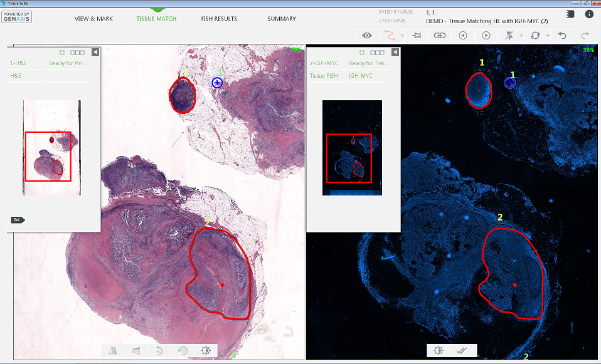This screenshot has height=364, width=601.
Task: Click the pin/anchor tool icon
Action: 417,36
